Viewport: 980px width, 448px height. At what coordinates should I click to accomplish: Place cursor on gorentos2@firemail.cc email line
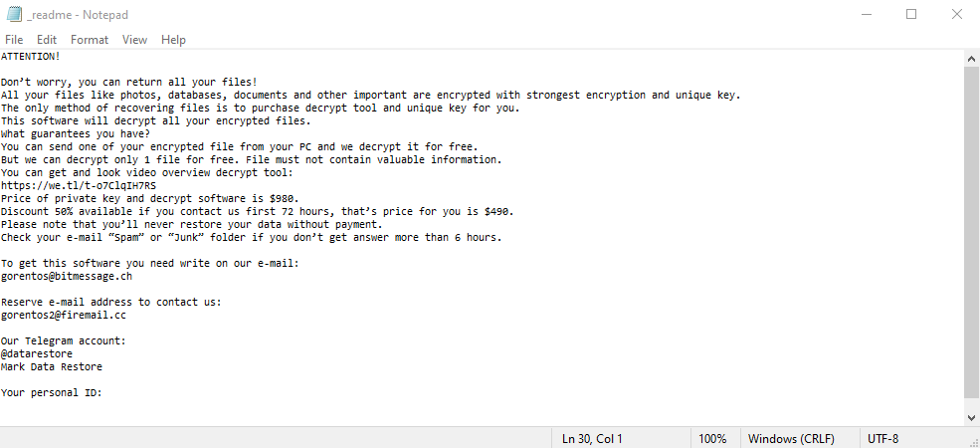(x=63, y=316)
